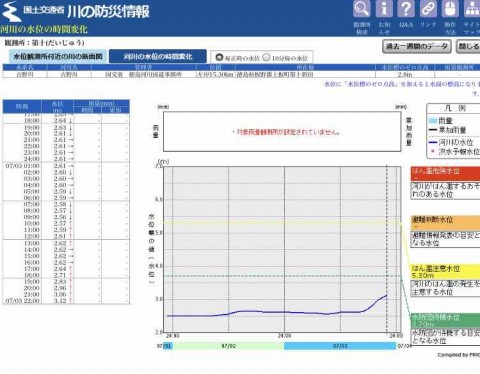Select the 10-minute water level radio button

click(266, 57)
